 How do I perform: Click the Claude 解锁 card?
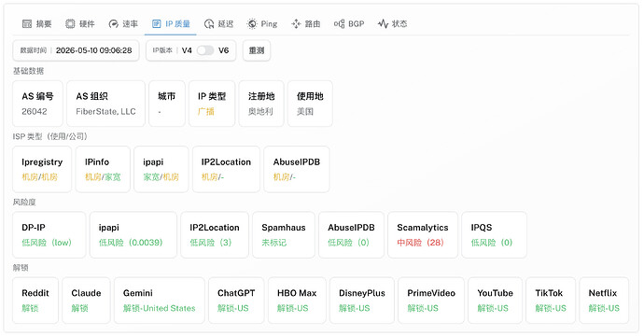click(86, 301)
